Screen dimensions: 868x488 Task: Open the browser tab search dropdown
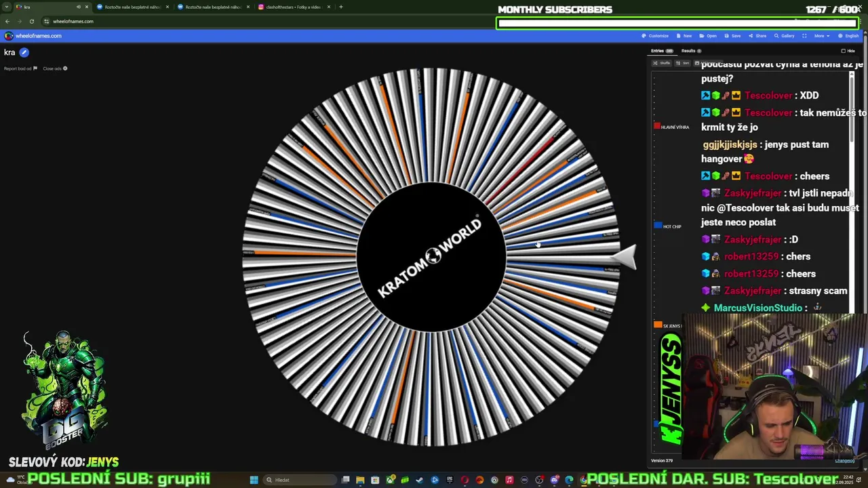coord(7,7)
